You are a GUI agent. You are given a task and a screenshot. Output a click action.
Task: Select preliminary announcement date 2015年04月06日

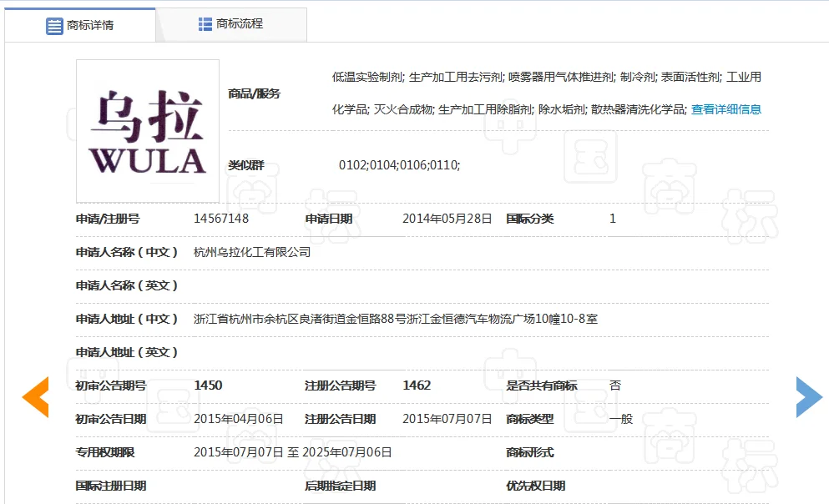[239, 419]
